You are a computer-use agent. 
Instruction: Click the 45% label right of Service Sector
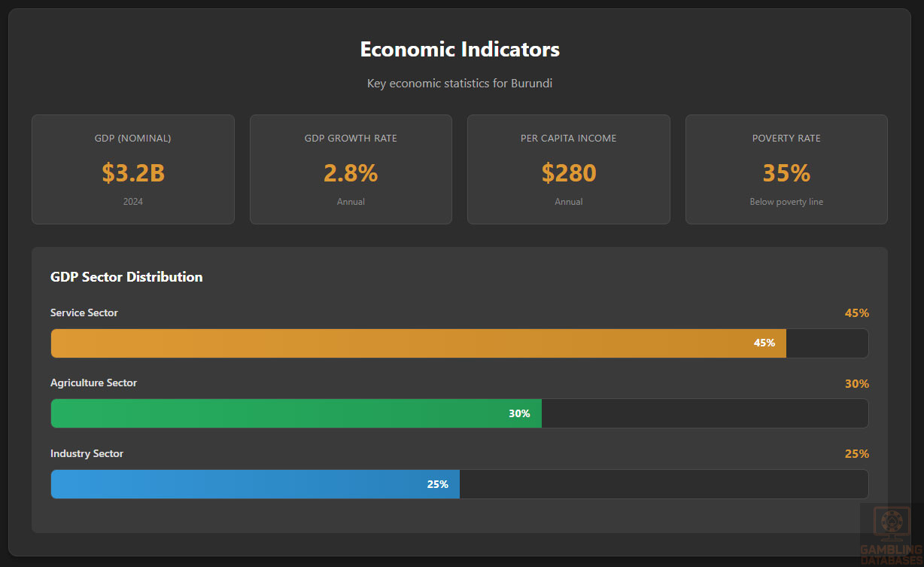(856, 313)
